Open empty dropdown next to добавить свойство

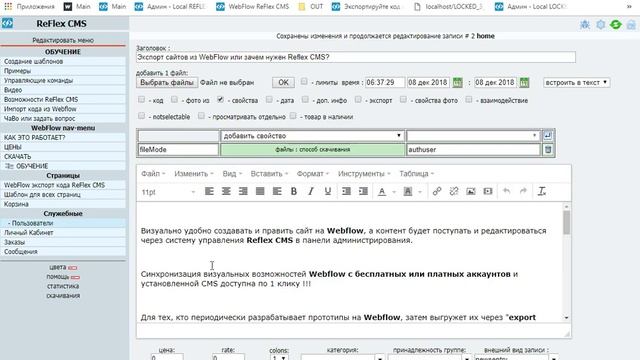(473, 136)
